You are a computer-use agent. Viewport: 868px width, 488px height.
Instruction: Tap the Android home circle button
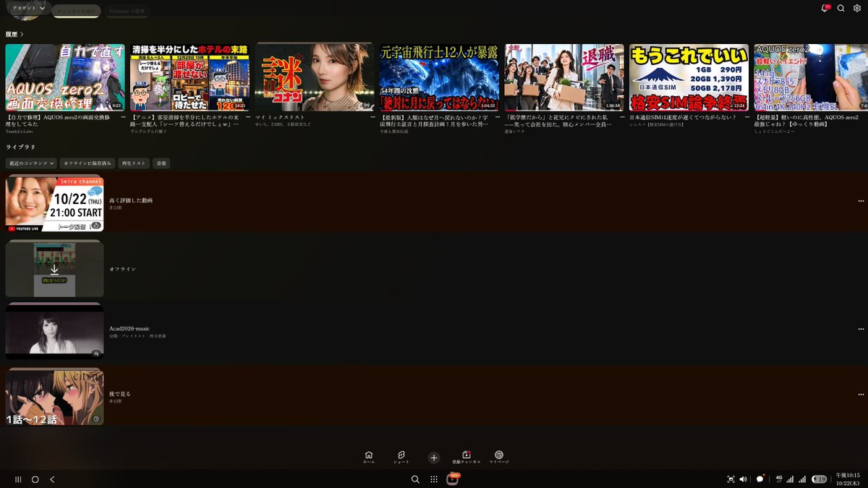point(35,479)
